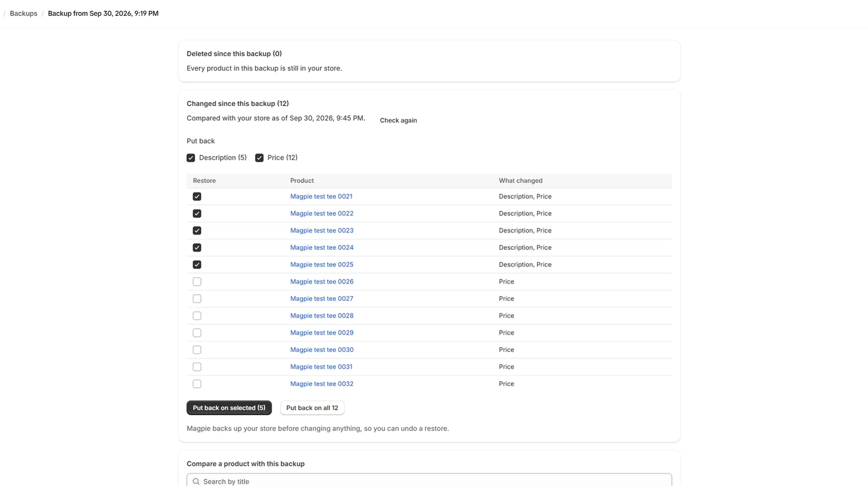The height and width of the screenshot is (488, 868).
Task: Open Magpie test tee 0027 product link
Action: click(x=322, y=299)
